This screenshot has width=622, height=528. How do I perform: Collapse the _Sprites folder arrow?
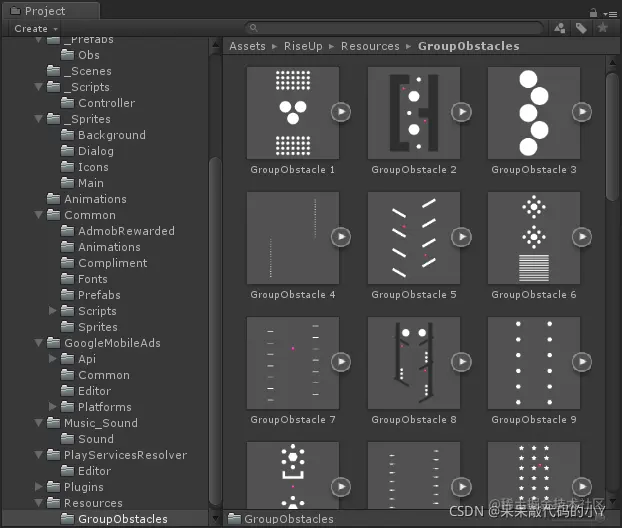[x=38, y=119]
